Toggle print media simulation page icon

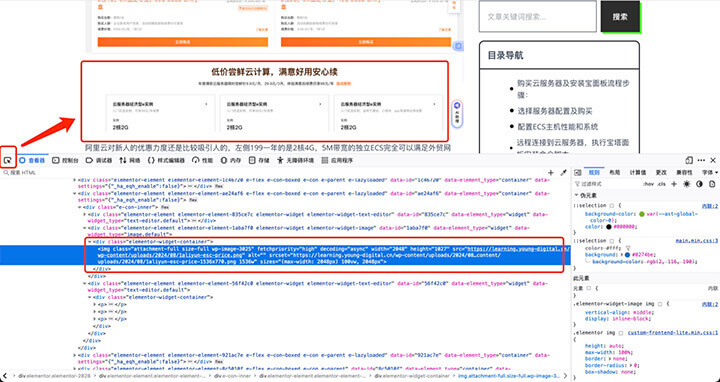tap(712, 184)
